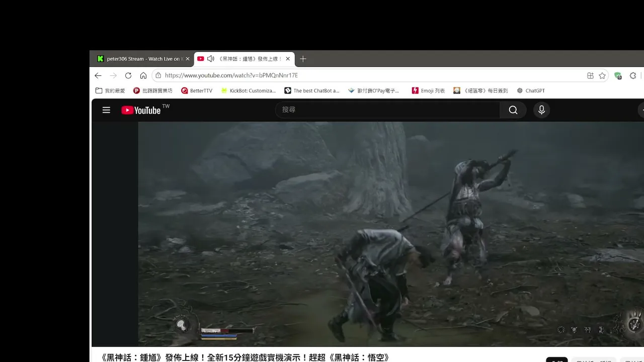Switch to the peter306 Stream Kick tab
Image resolution: width=644 pixels, height=362 pixels.
click(143, 59)
